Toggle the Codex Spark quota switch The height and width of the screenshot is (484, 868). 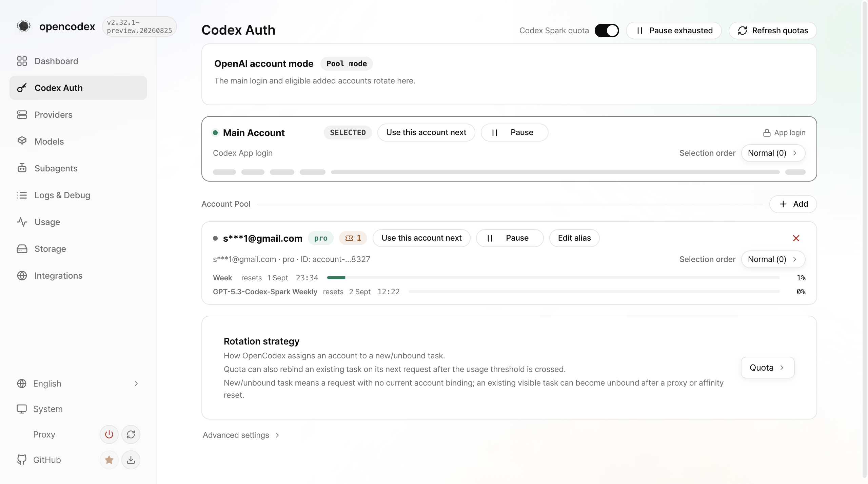pos(607,31)
